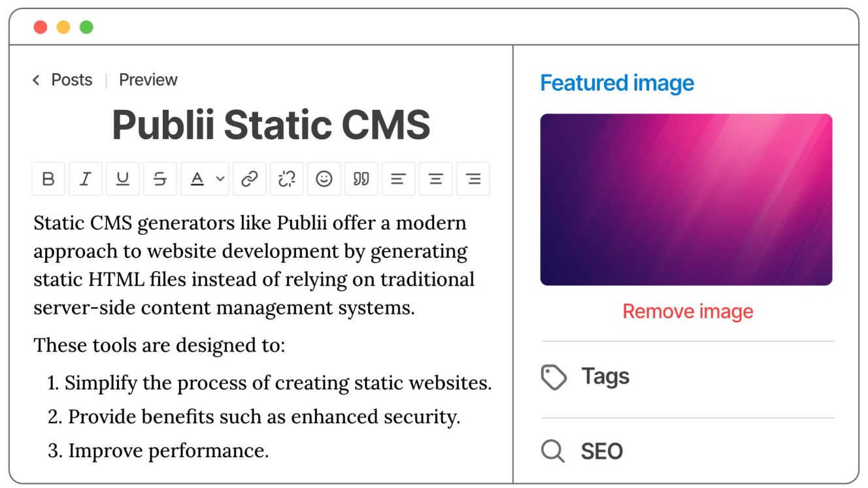Center align the text
The image size is (868, 488).
pos(436,179)
